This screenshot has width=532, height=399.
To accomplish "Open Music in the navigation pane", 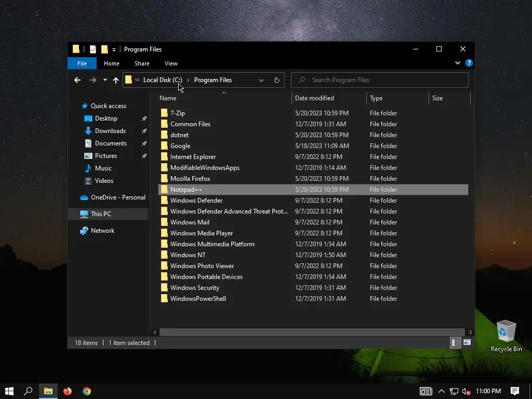I will (103, 168).
